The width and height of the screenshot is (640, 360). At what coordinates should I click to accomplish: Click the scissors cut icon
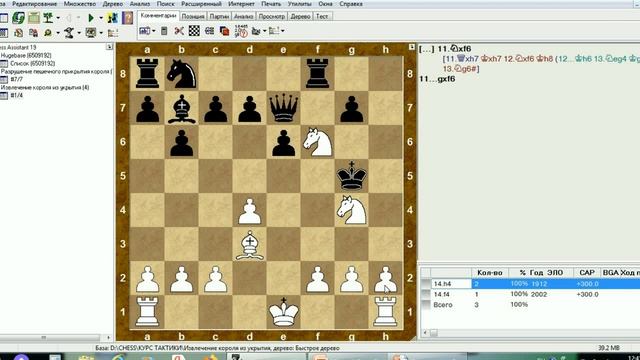[x=179, y=31]
